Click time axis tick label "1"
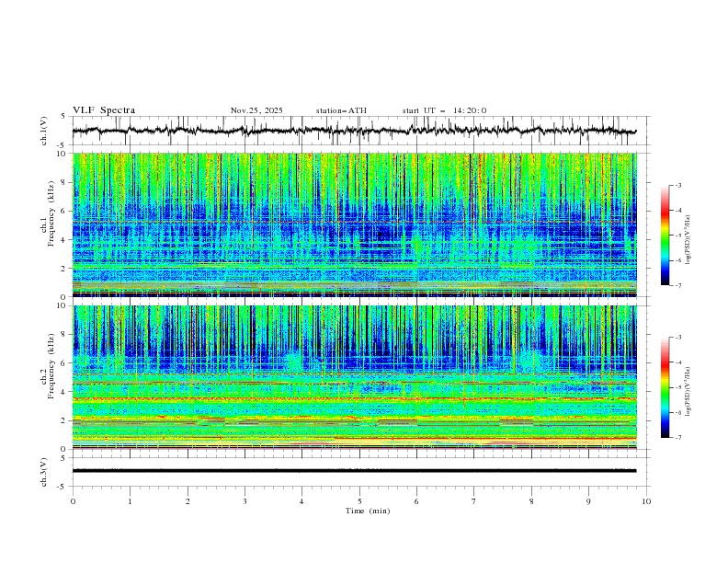 [130, 501]
